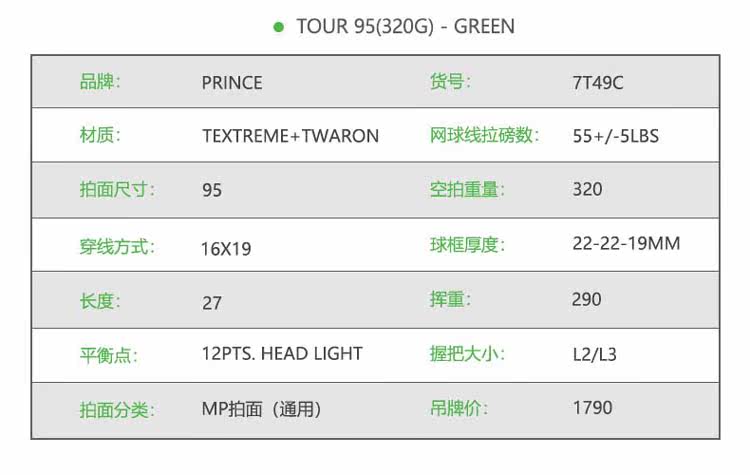The height and width of the screenshot is (475, 750).
Task: Click the TEXTREME+TWARON material value
Action: pyautogui.click(x=290, y=136)
